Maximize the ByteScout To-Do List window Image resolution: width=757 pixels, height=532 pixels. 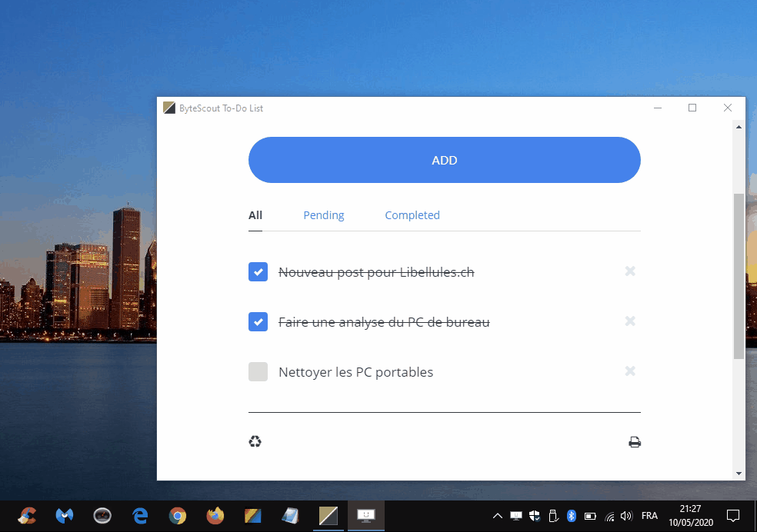pos(692,108)
